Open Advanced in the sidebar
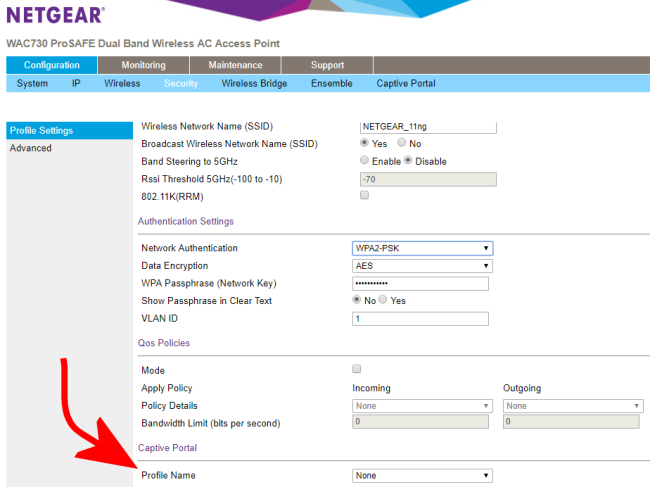The height and width of the screenshot is (487, 650). click(x=31, y=148)
